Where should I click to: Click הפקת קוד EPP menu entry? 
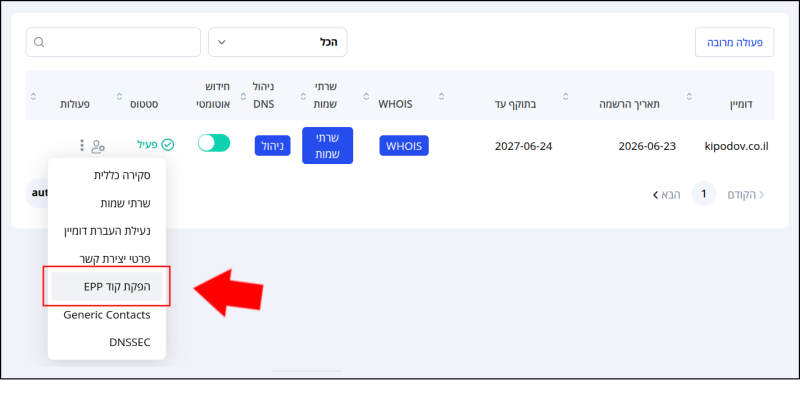pyautogui.click(x=107, y=286)
